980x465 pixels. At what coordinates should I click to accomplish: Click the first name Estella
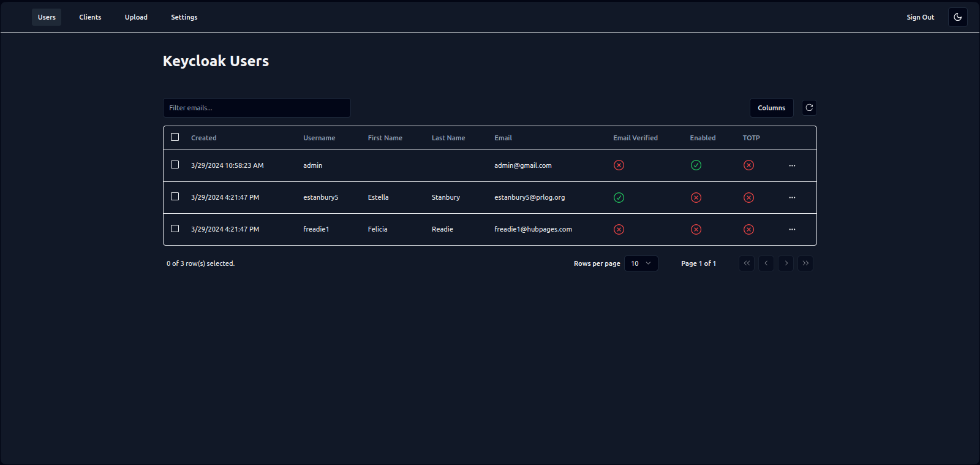379,197
